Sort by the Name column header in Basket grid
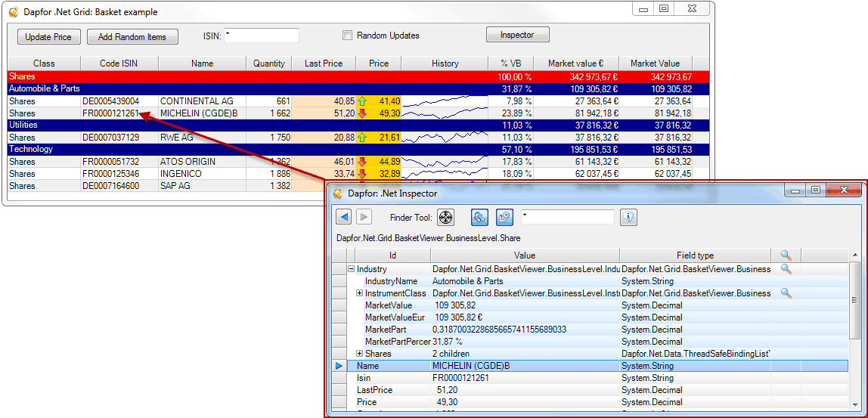Screen dimensions: 868x418 pos(203,63)
